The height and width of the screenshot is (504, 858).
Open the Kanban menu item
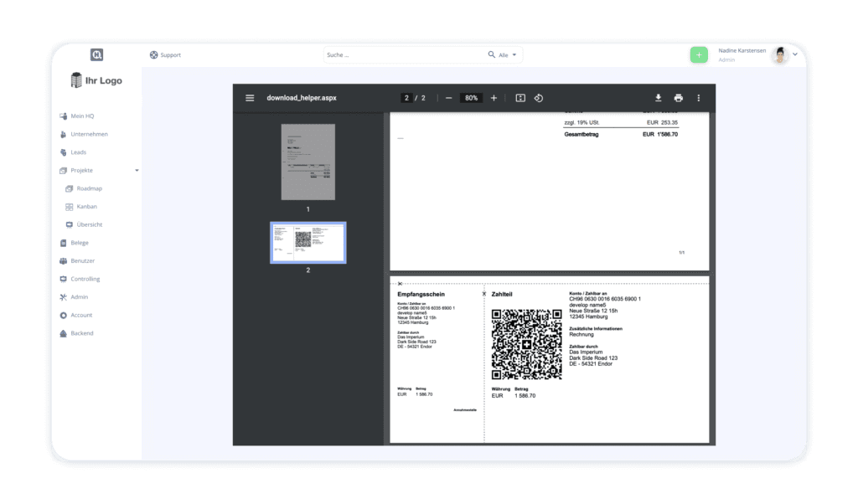86,207
